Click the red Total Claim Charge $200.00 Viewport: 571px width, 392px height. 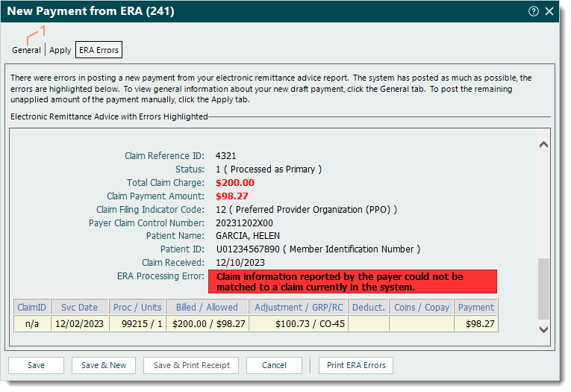tap(234, 182)
